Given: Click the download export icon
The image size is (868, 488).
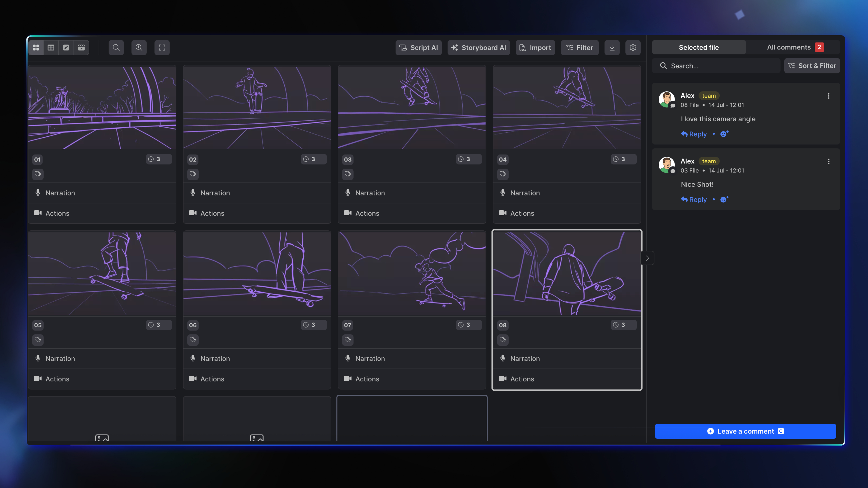Looking at the screenshot, I should 612,47.
